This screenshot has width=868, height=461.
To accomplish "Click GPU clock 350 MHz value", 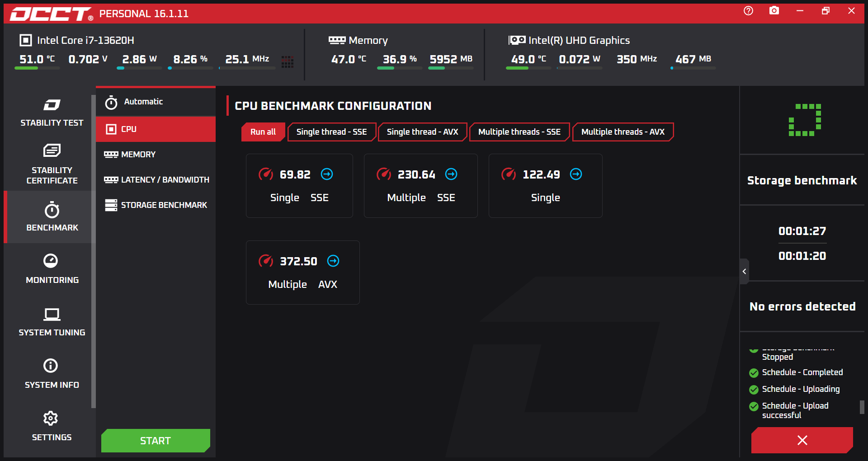I will 637,59.
